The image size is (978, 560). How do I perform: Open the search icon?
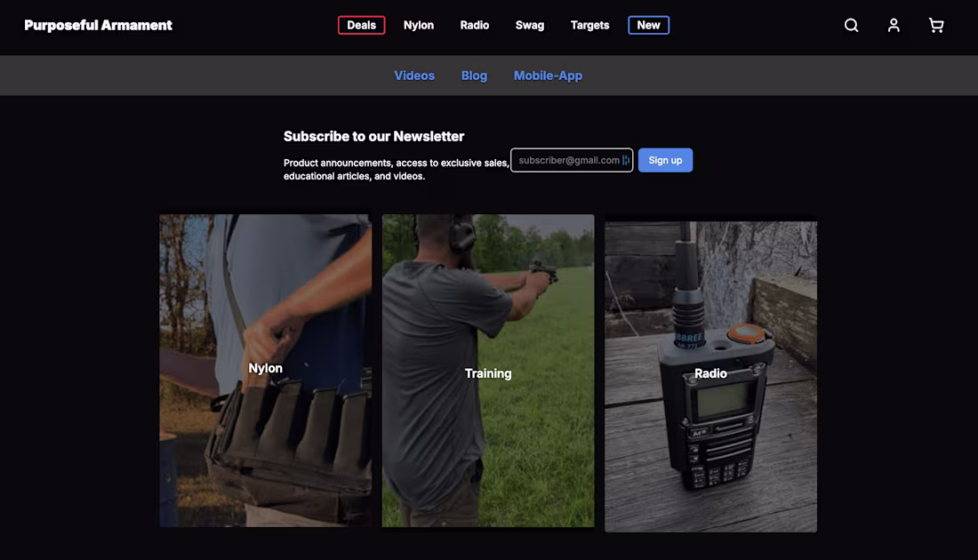(851, 25)
